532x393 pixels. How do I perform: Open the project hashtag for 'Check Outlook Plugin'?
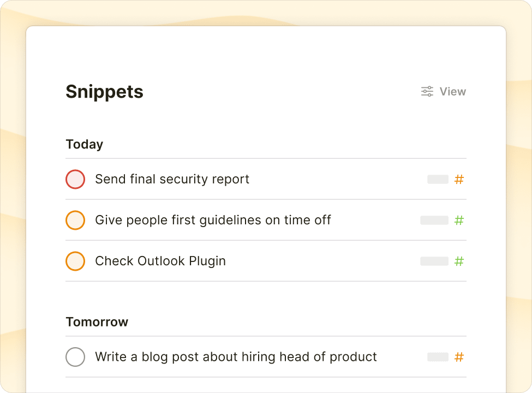click(x=458, y=261)
